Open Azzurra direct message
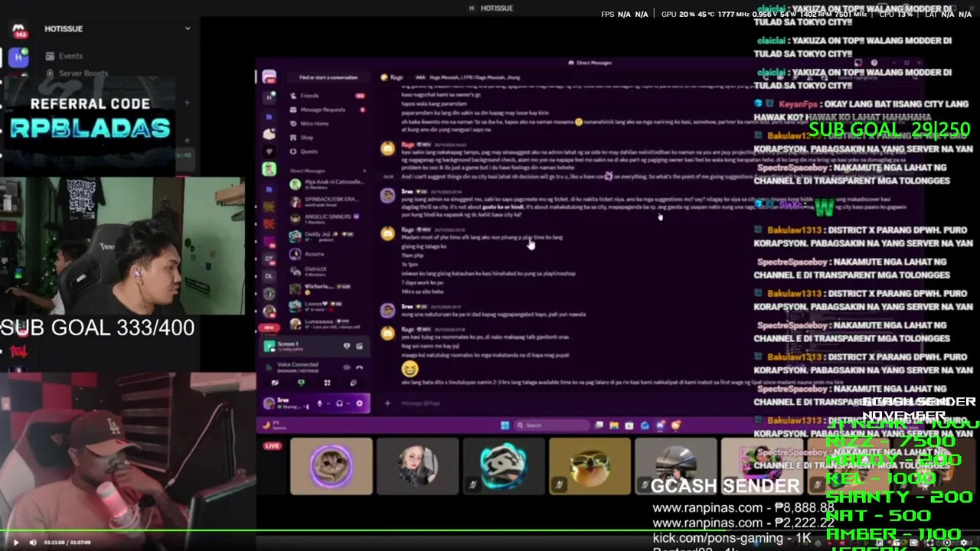The height and width of the screenshot is (551, 980). click(328, 253)
